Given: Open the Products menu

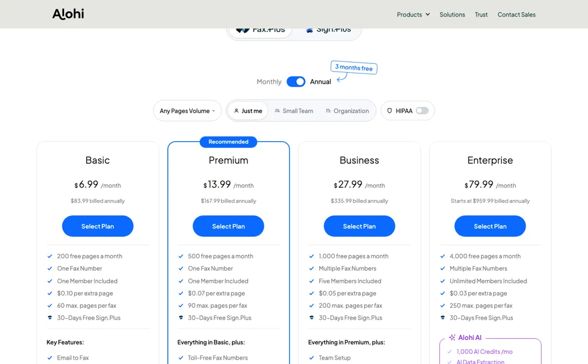Looking at the screenshot, I should tap(413, 14).
